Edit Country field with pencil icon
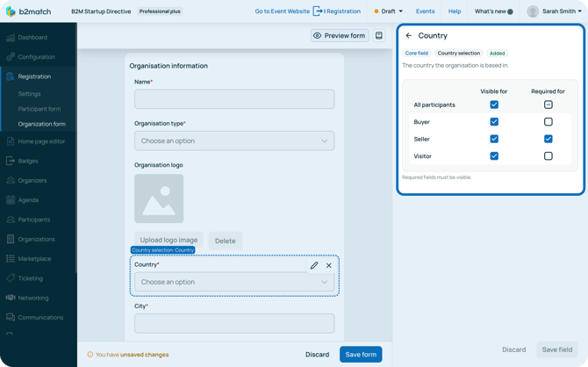 click(314, 265)
